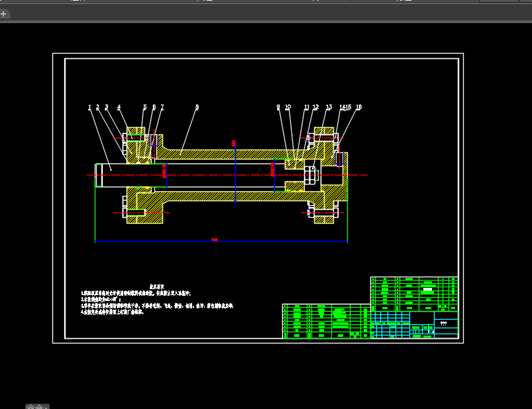Click callout 5 above the left bearing

145,106
